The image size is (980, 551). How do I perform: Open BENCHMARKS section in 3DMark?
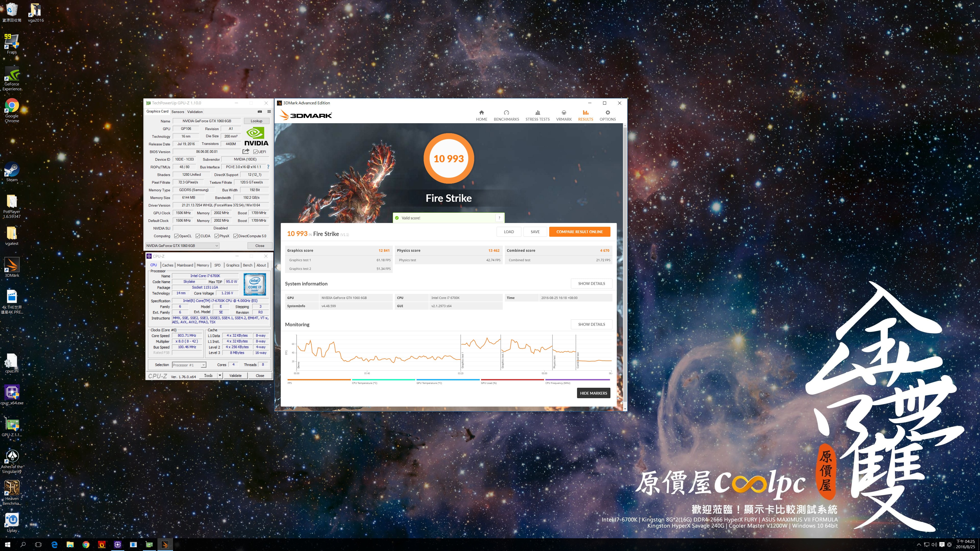click(x=506, y=116)
